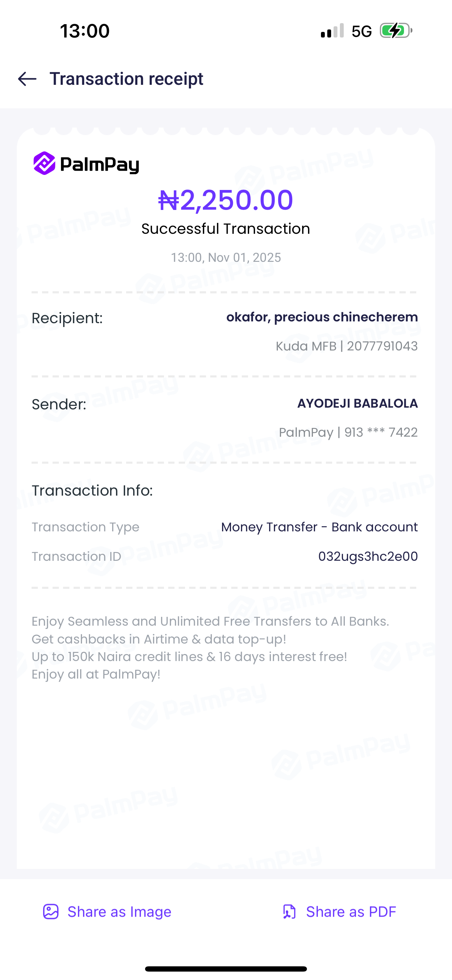Tap the Money Transfer - Bank account value
The image size is (452, 980).
(319, 527)
